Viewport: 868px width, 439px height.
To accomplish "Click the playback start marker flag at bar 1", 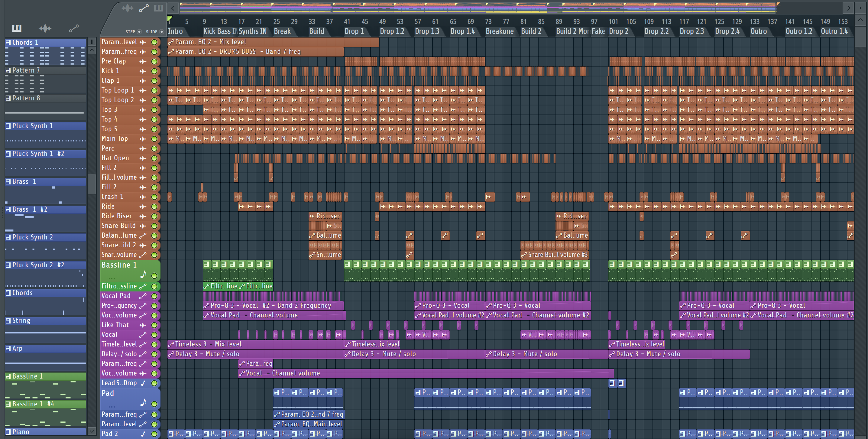I will click(x=170, y=18).
